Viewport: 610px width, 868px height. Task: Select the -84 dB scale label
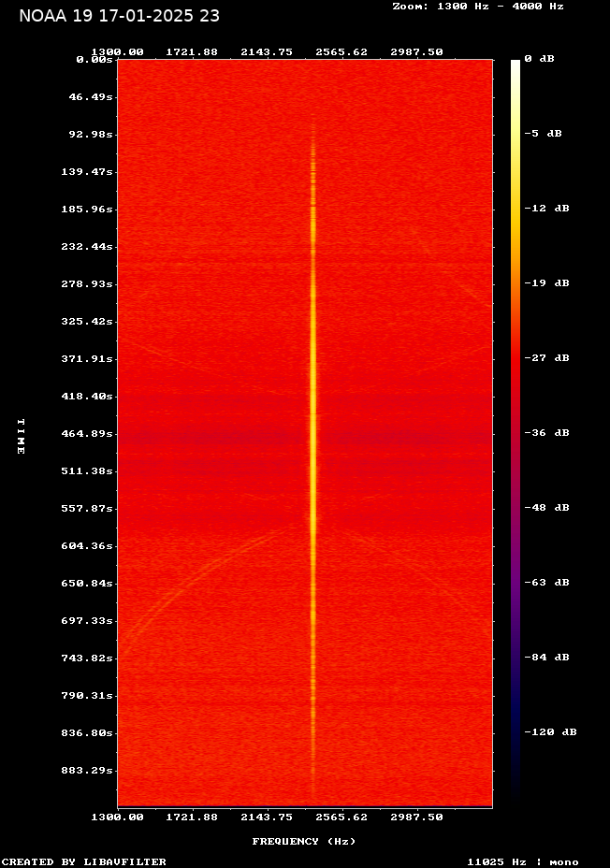547,658
